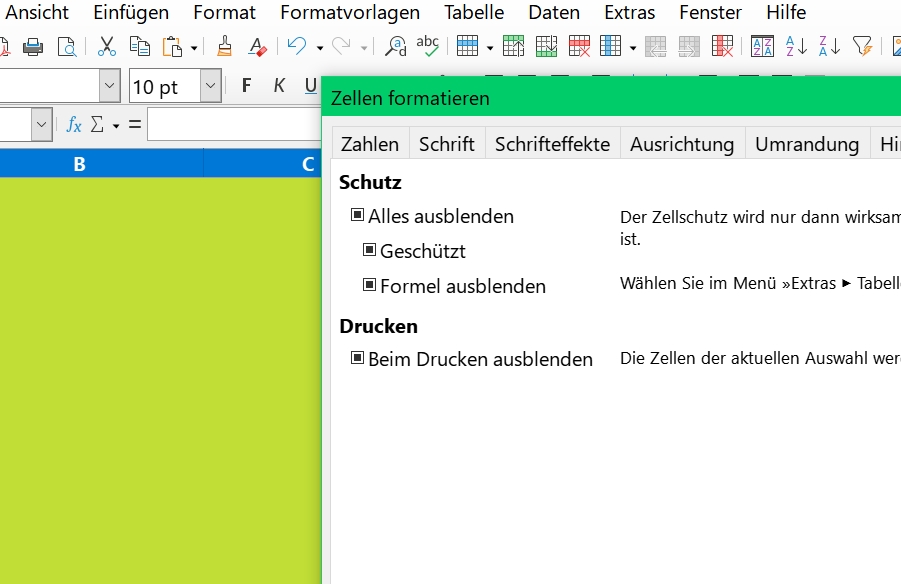Click the Row icon with blue row
This screenshot has width=901, height=584.
467,46
